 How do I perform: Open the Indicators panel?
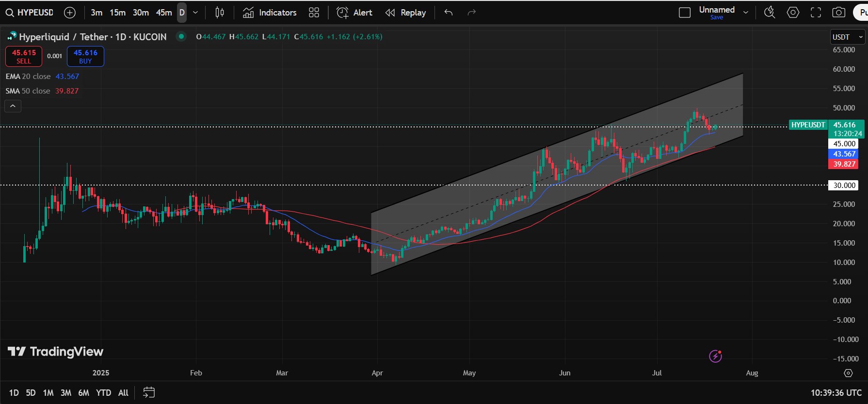(270, 13)
